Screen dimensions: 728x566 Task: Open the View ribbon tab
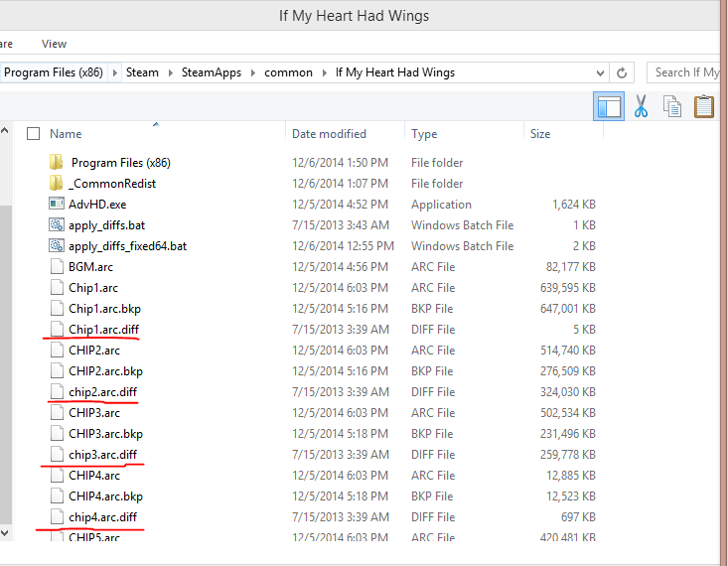click(54, 44)
